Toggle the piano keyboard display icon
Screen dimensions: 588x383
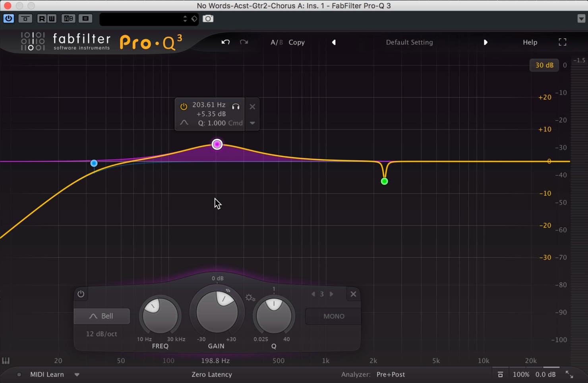tap(6, 361)
